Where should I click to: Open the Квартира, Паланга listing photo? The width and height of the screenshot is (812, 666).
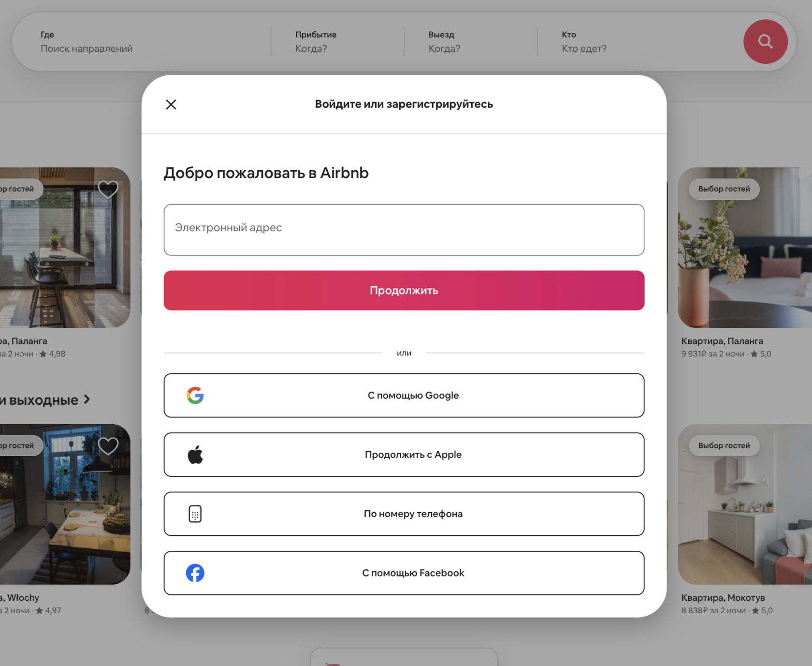pos(745,248)
